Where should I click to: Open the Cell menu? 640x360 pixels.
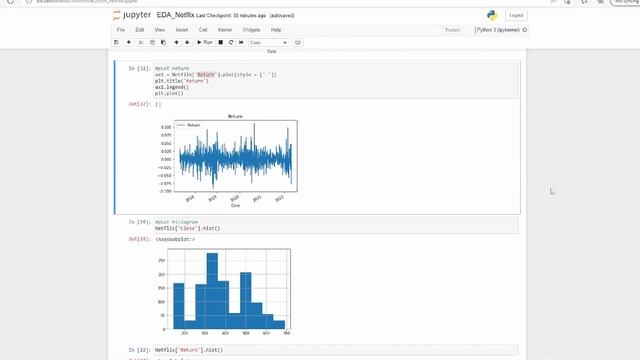click(203, 30)
